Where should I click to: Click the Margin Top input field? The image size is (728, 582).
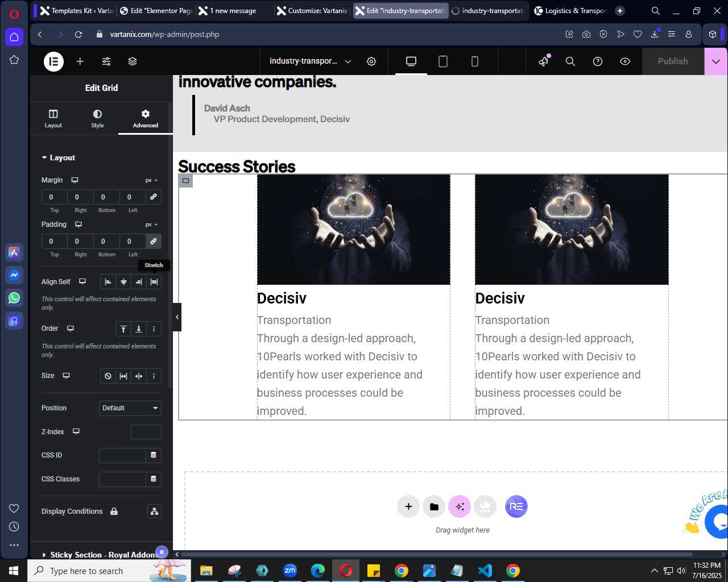pos(54,197)
